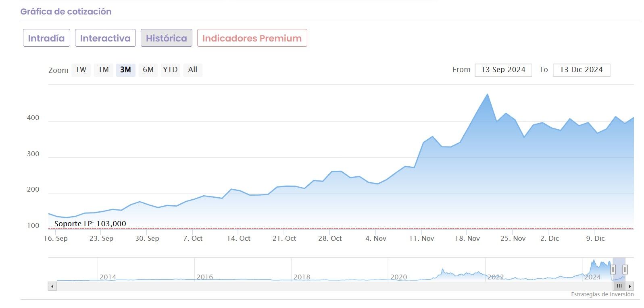Select YTD zoom range
Image resolution: width=644 pixels, height=308 pixels.
[170, 70]
